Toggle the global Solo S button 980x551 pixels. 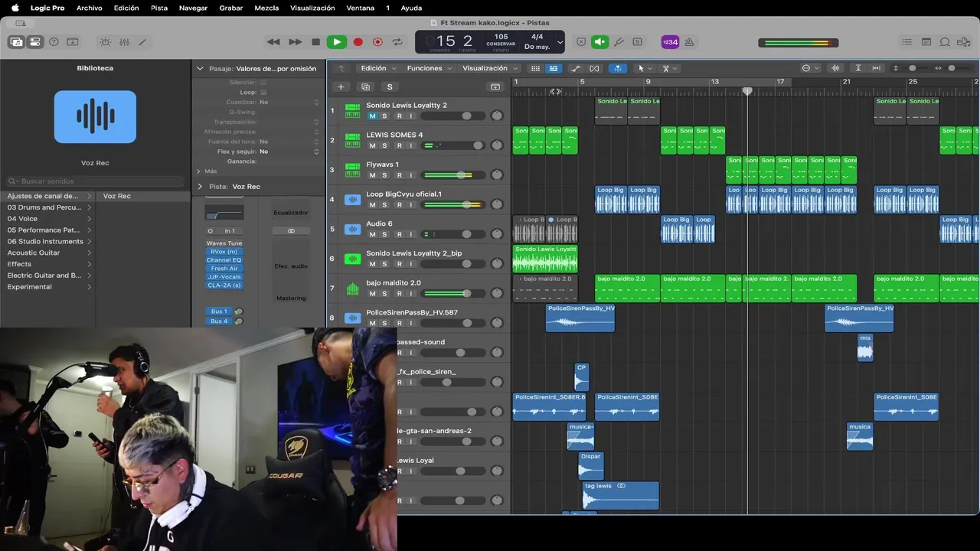click(x=390, y=87)
